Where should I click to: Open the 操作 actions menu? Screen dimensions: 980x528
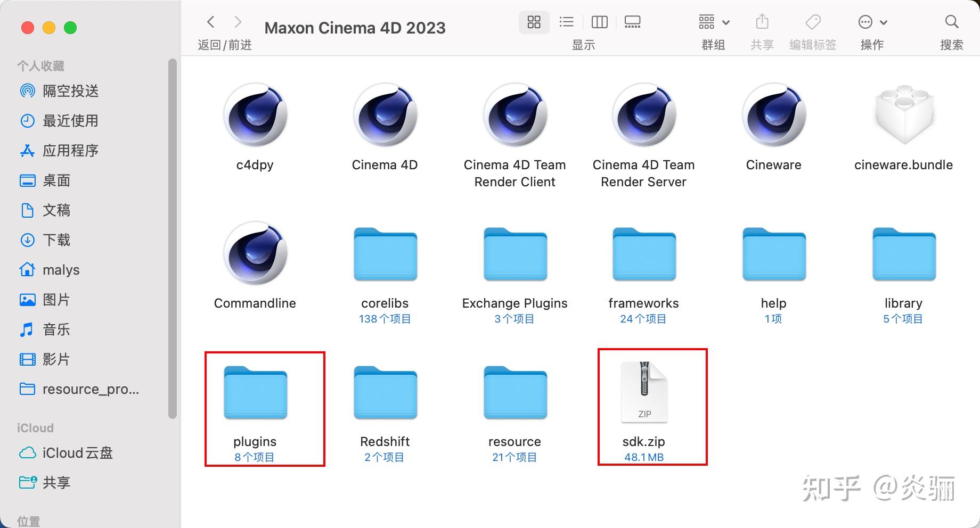872,22
